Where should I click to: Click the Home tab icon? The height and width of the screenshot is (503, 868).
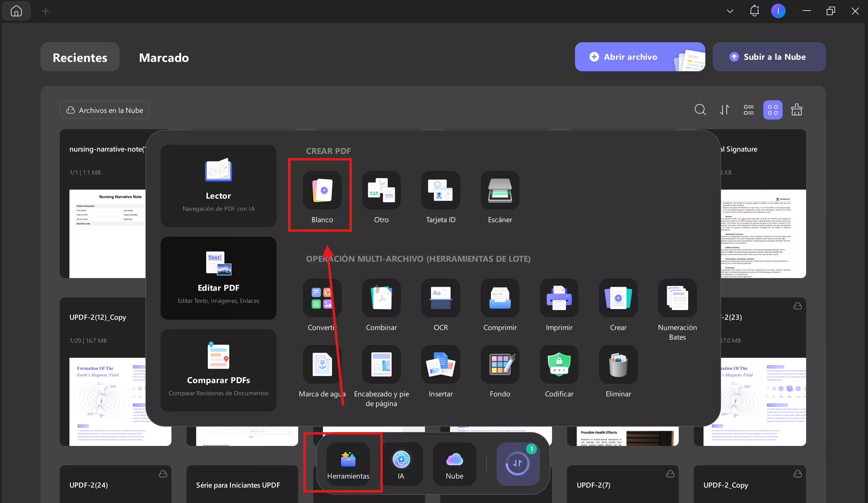[16, 11]
